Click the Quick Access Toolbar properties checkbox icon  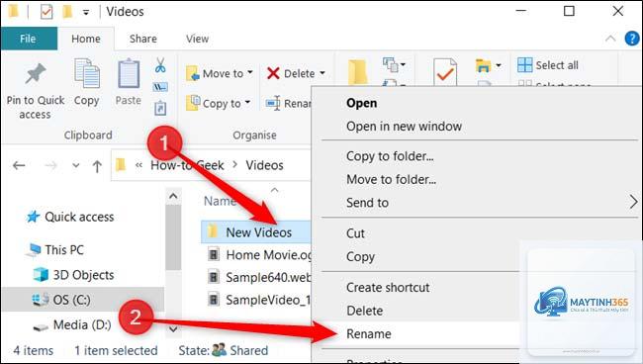[46, 12]
